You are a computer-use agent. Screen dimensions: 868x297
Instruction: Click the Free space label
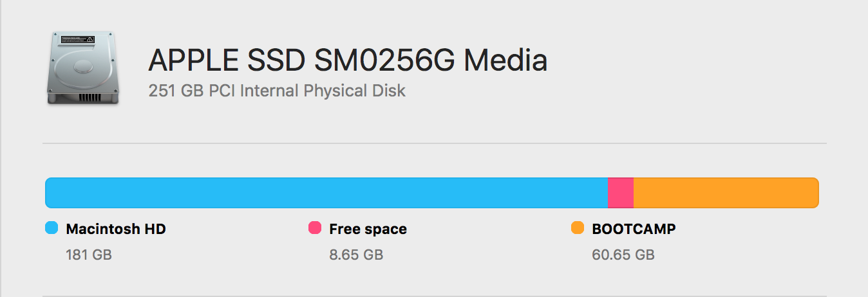[368, 229]
